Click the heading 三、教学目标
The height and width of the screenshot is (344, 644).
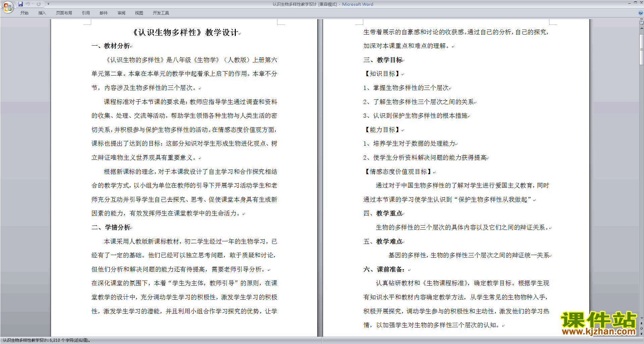tap(383, 60)
